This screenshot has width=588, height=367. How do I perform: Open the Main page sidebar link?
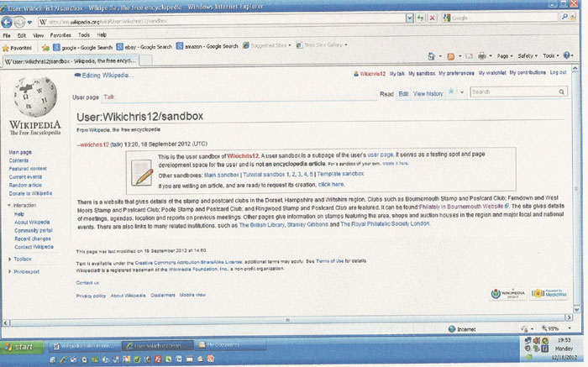click(20, 152)
